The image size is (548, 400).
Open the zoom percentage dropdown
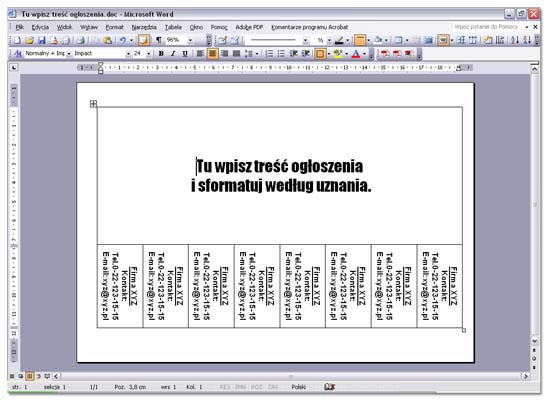(180, 40)
